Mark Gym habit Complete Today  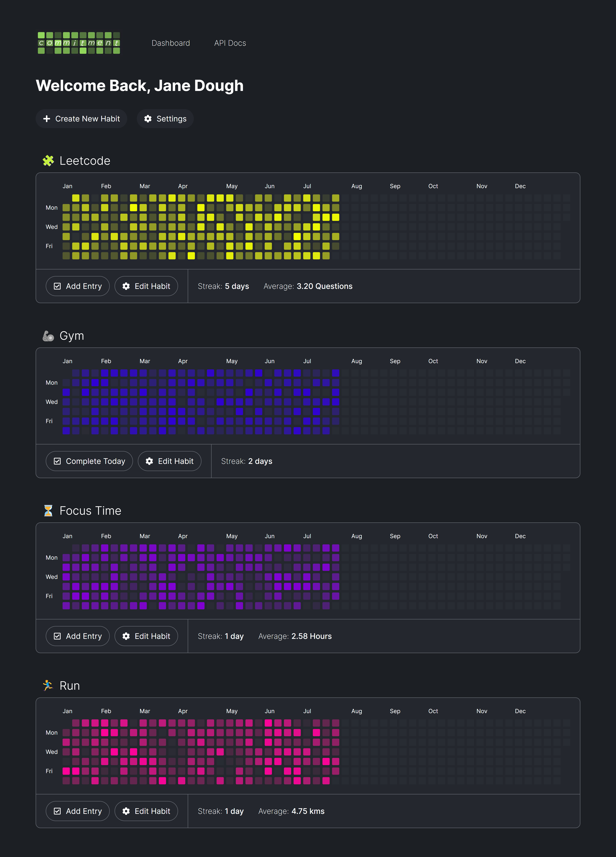click(x=89, y=461)
